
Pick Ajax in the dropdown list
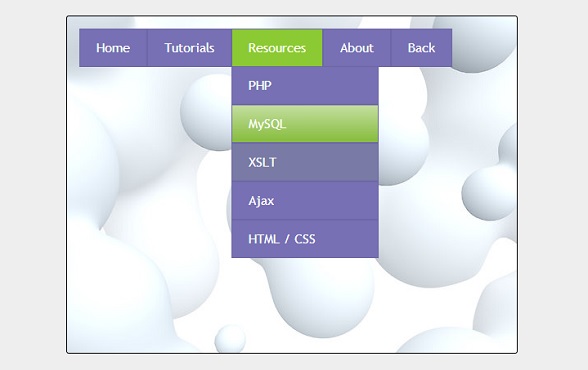[305, 201]
